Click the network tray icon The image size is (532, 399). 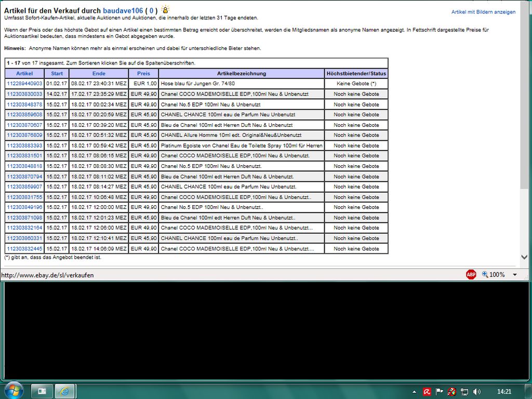464,392
